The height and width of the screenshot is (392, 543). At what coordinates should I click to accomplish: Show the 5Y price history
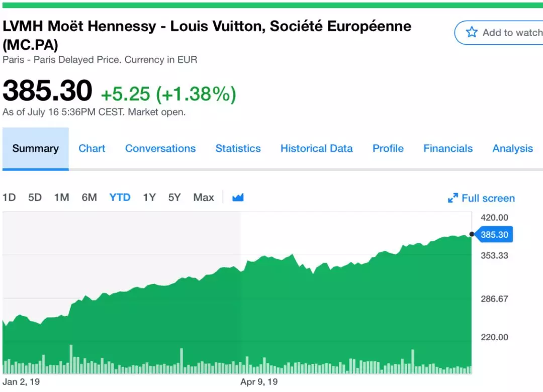pos(174,198)
